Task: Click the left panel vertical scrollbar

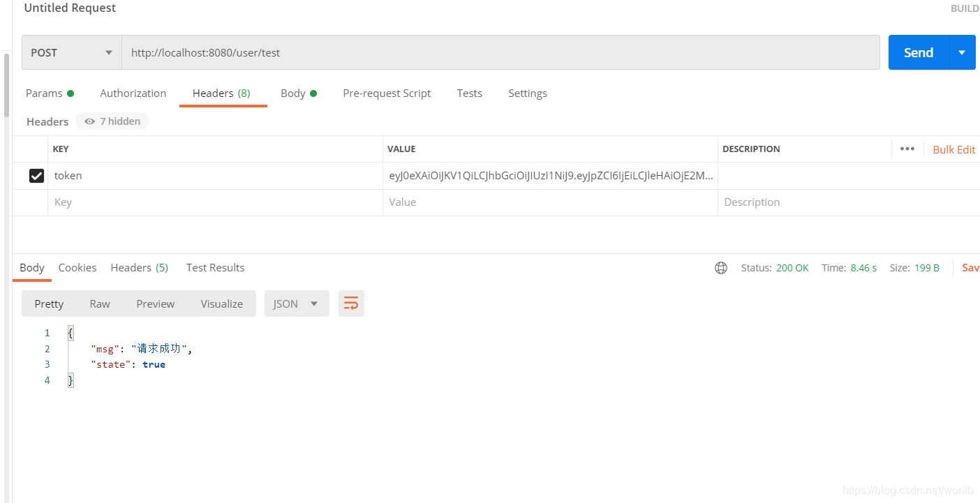Action: pos(6,85)
